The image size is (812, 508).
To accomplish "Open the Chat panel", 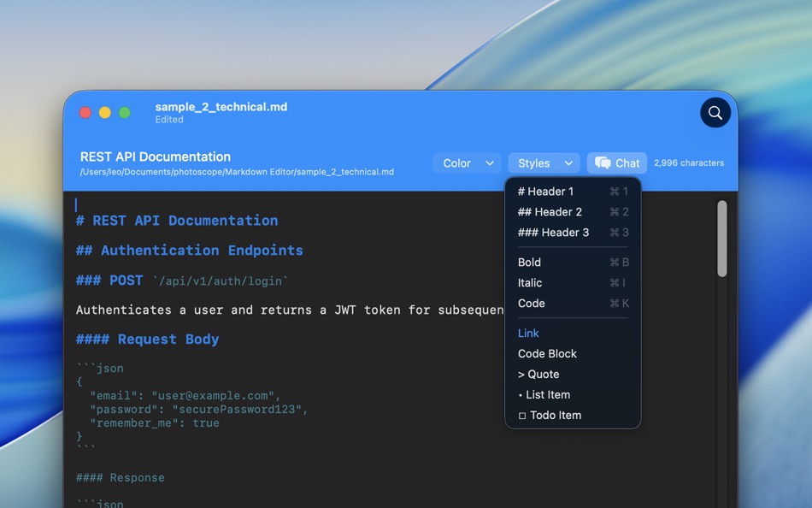I will click(x=616, y=162).
